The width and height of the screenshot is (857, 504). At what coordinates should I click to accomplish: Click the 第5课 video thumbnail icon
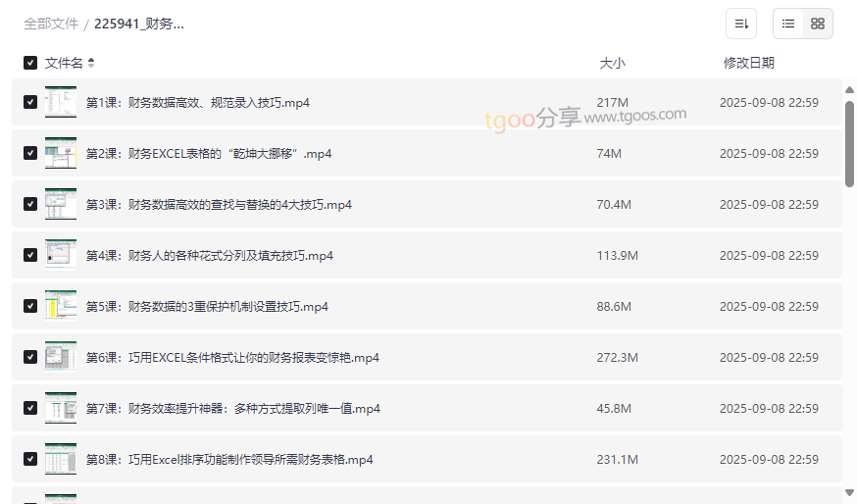pyautogui.click(x=61, y=306)
